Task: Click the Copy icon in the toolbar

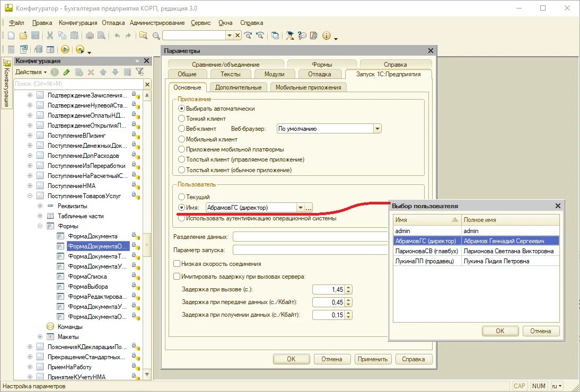Action: (x=62, y=35)
